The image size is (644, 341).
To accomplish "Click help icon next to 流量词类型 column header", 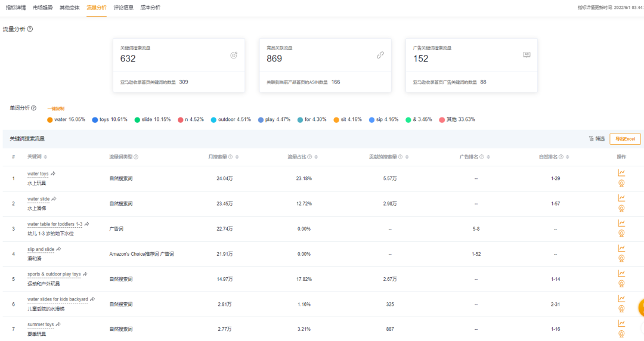I will pos(136,157).
